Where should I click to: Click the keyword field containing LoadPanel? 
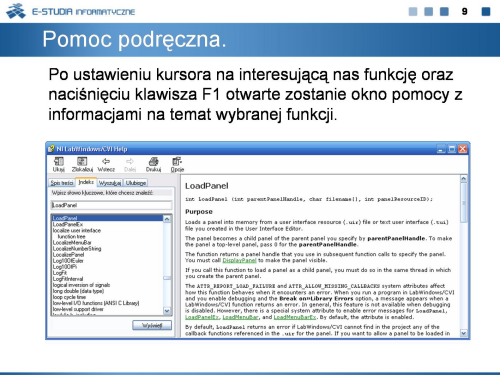(x=112, y=205)
